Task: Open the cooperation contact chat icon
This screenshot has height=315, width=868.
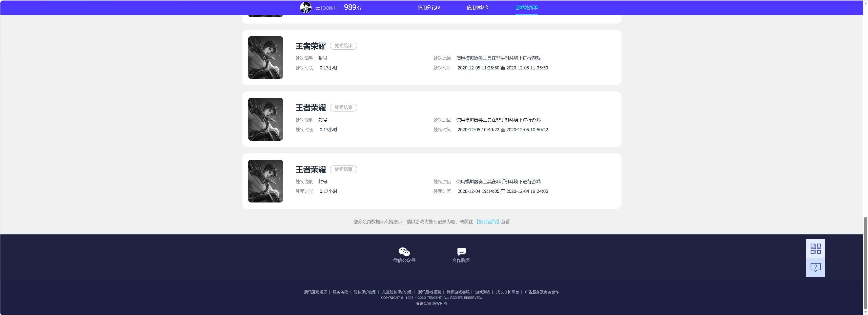Action: click(461, 252)
